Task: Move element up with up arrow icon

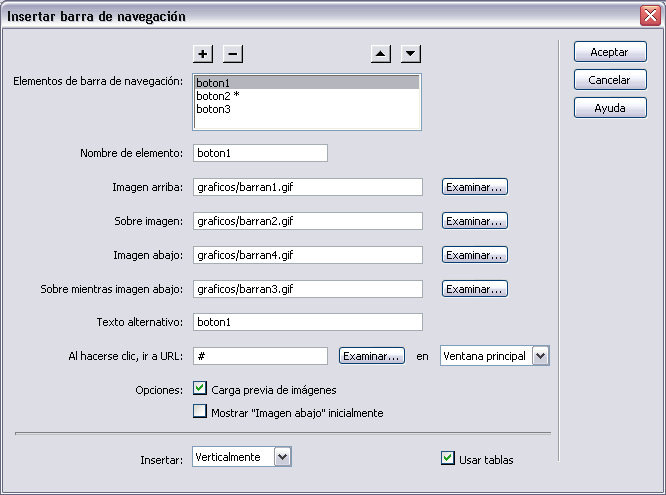Action: click(x=380, y=54)
